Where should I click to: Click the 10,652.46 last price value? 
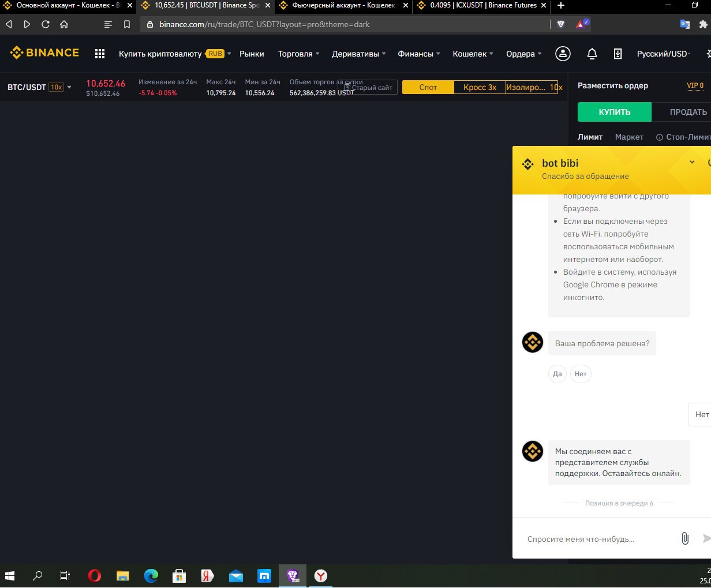coord(106,84)
